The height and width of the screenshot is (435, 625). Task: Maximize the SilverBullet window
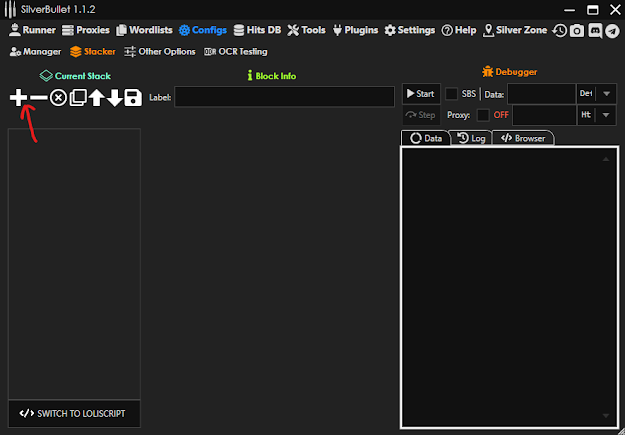click(593, 10)
